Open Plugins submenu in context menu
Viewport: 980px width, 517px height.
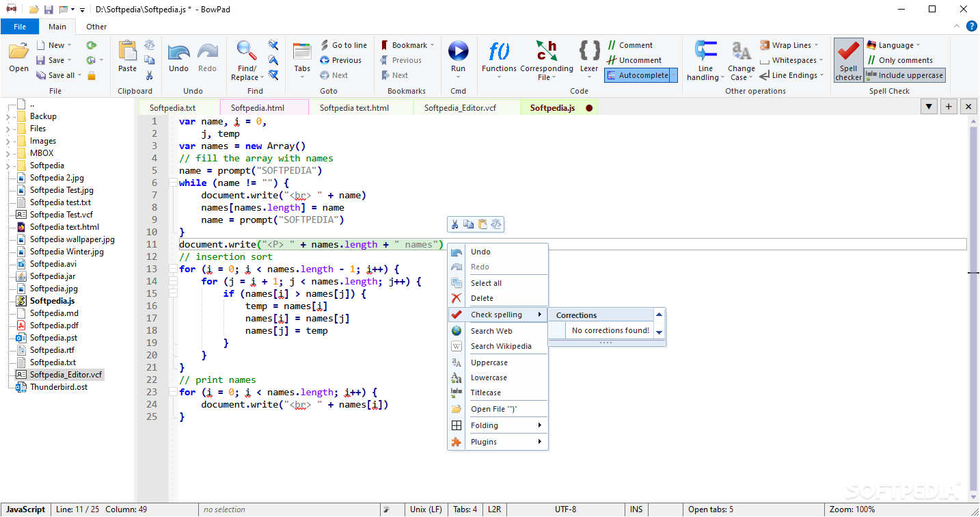(498, 442)
